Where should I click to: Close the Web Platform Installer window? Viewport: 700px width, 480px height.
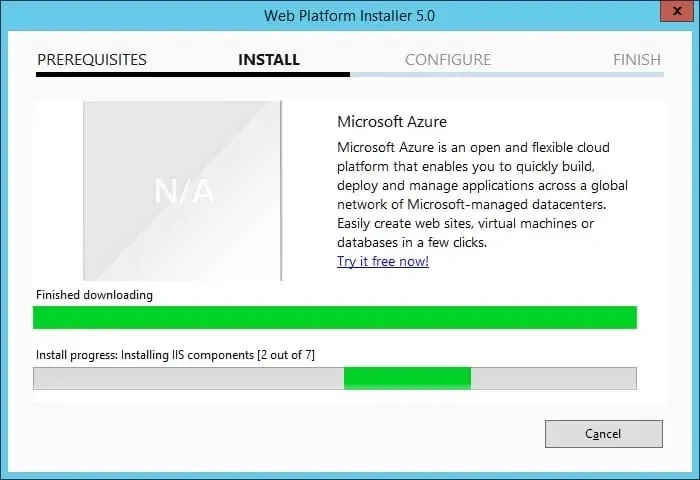pyautogui.click(x=677, y=11)
